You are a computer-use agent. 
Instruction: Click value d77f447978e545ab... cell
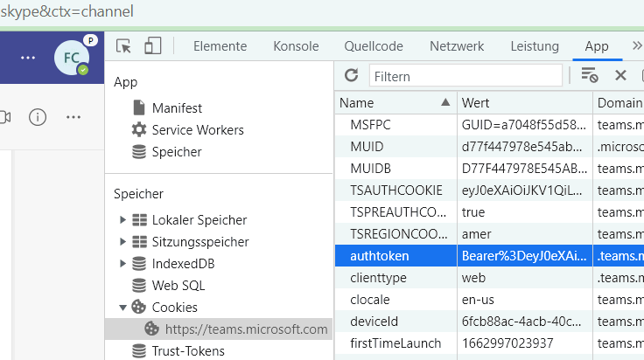[524, 147]
